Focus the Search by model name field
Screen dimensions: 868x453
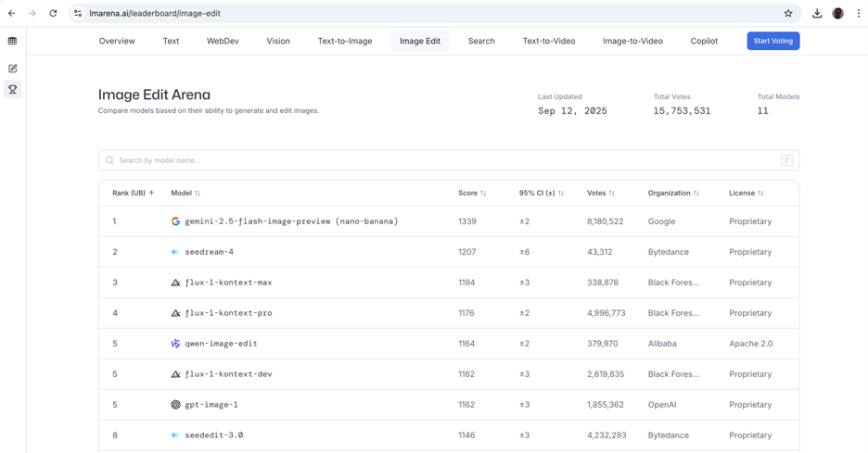449,160
